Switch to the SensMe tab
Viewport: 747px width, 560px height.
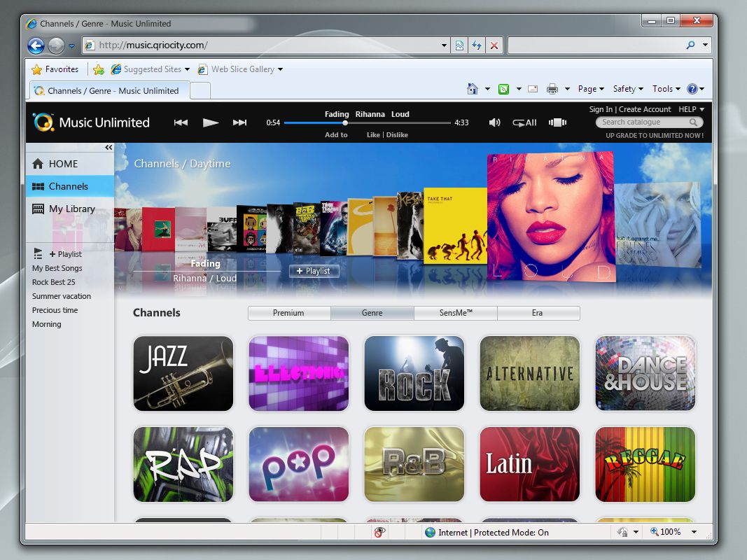(455, 313)
